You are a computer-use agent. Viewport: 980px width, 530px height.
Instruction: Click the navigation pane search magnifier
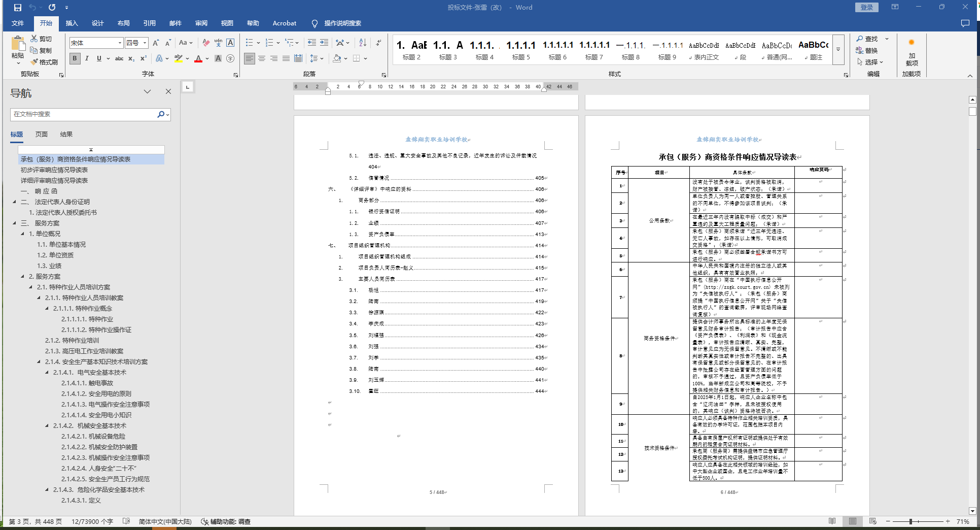pos(161,114)
